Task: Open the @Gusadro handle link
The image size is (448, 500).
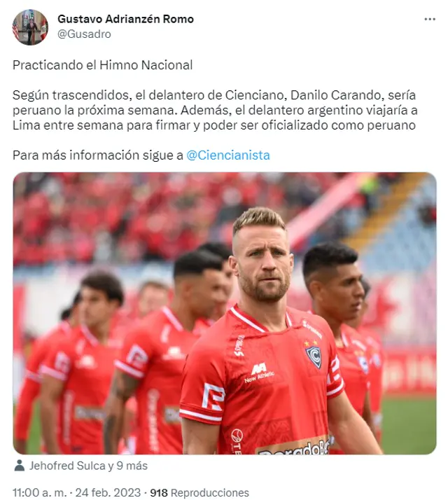Action: coord(84,34)
